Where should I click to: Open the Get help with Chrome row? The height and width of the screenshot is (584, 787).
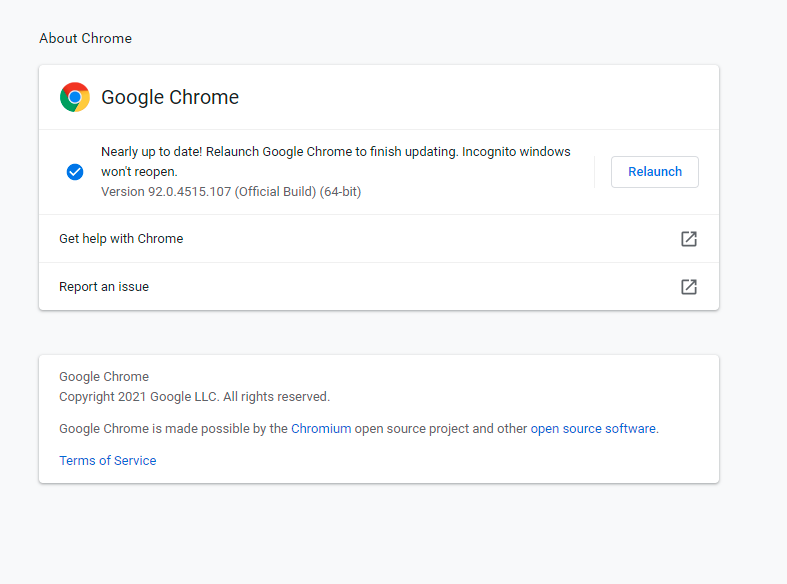pos(379,239)
